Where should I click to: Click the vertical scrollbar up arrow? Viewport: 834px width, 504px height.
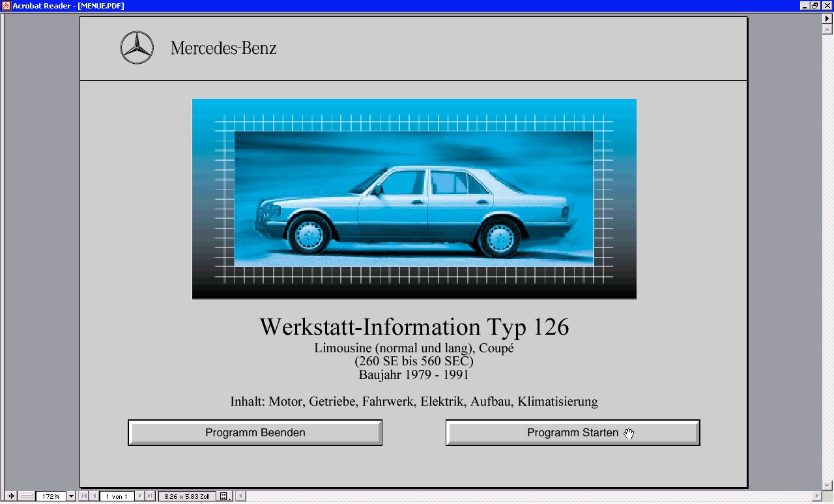click(828, 29)
